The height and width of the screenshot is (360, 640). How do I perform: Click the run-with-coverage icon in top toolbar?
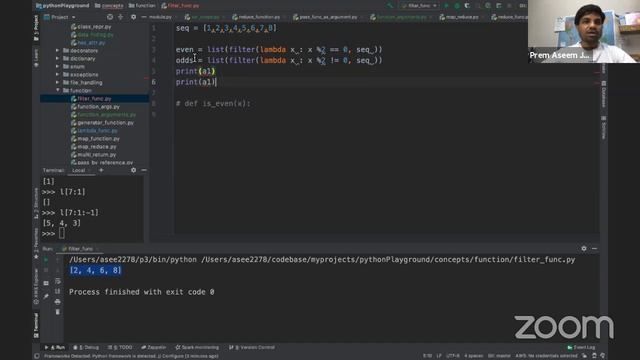tap(467, 6)
